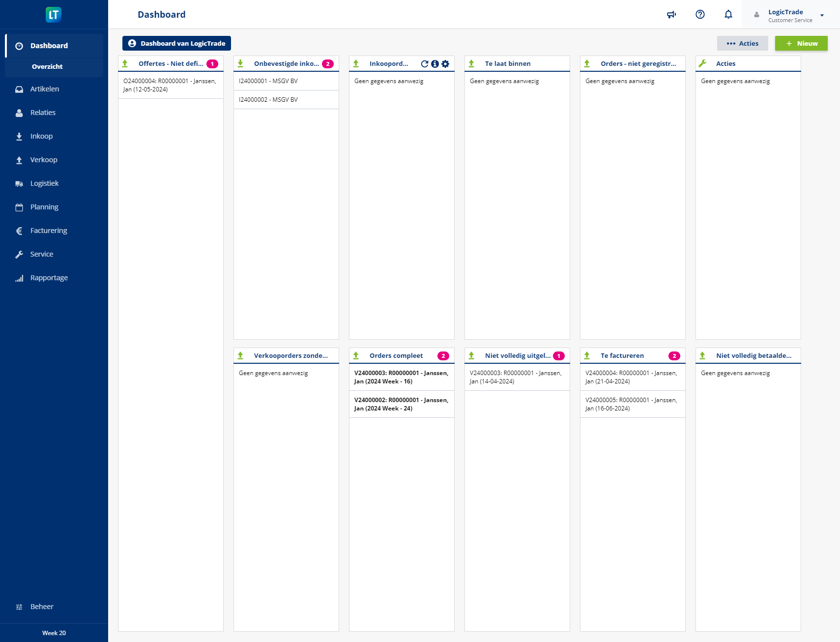Open Artikelen in the sidebar
The width and height of the screenshot is (840, 642).
coord(54,89)
